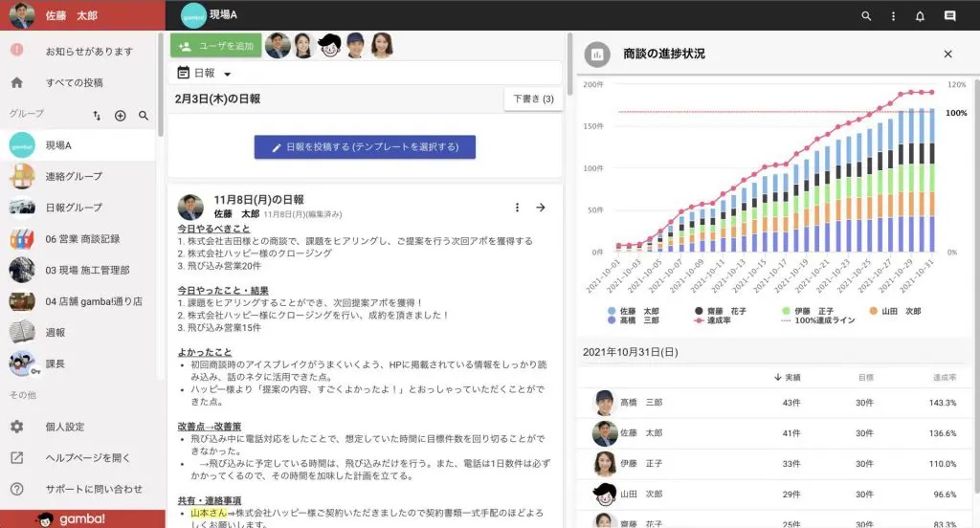This screenshot has height=528, width=980.
Task: Click the first member avatar next to ユーザを追加
Action: click(x=278, y=46)
